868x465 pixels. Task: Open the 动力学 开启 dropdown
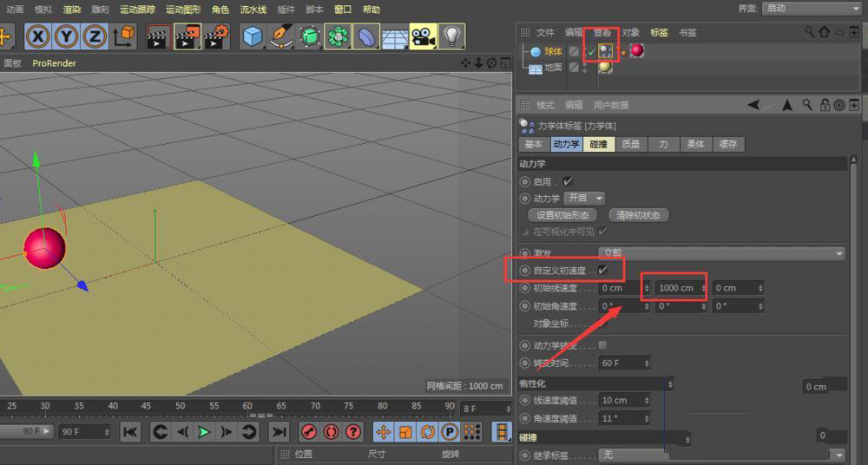point(585,199)
